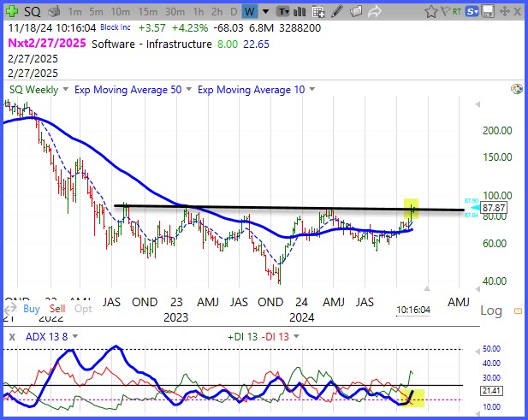Click the SQ ticker symbol field
This screenshot has height=420, width=528.
click(33, 12)
